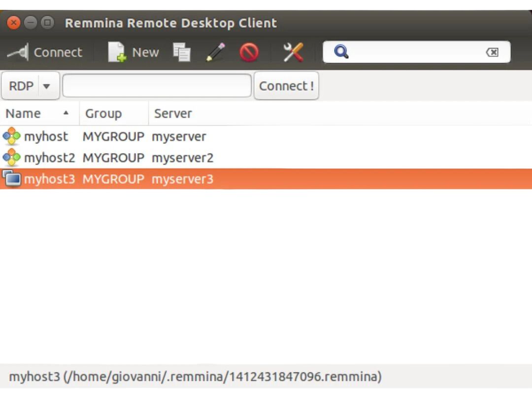Click the Connect ! button
This screenshot has width=532, height=399.
coord(286,86)
